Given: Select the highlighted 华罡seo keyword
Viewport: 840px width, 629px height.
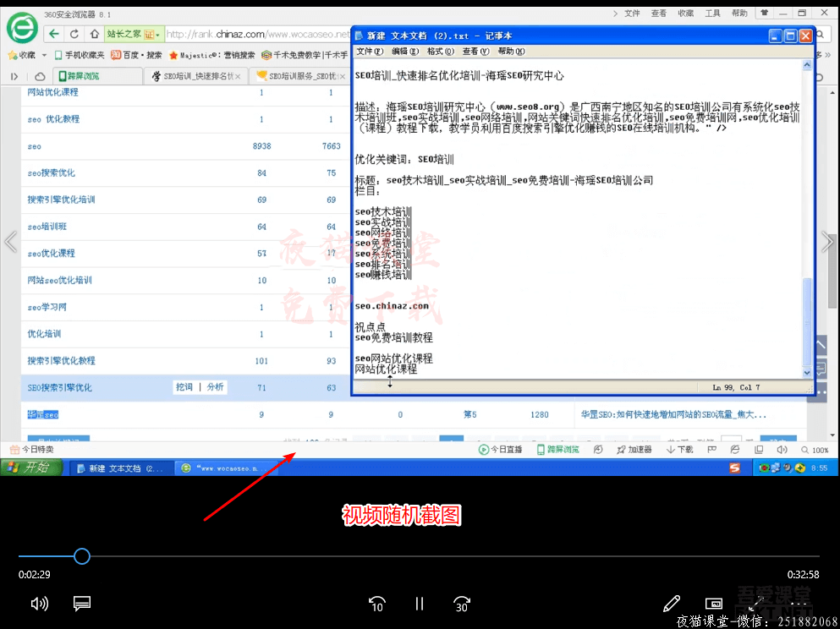Looking at the screenshot, I should click(x=43, y=415).
